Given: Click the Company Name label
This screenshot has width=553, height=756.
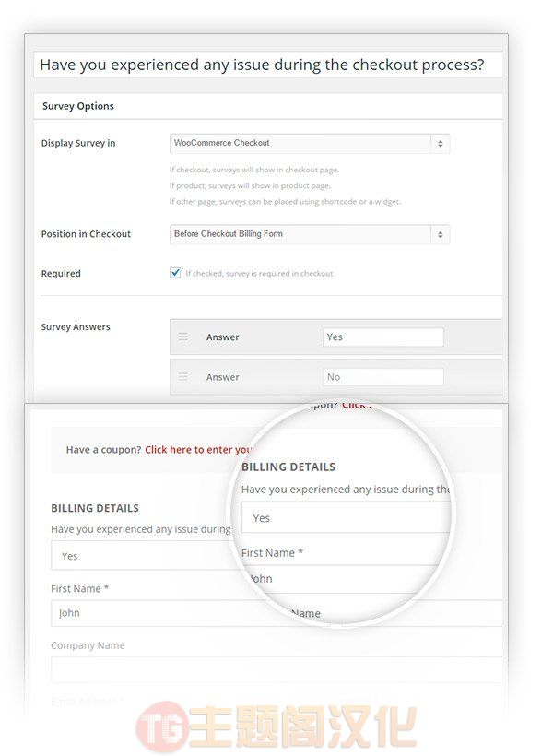Looking at the screenshot, I should [x=88, y=645].
